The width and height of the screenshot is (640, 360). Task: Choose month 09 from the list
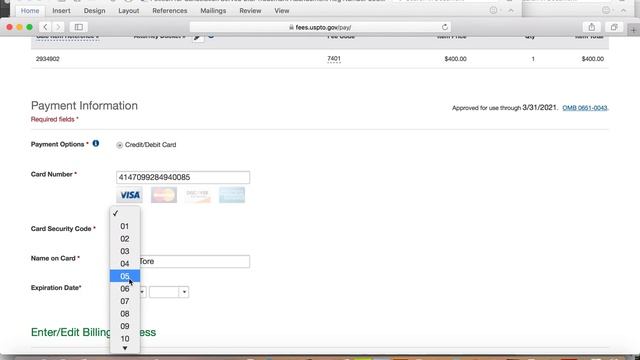(x=125, y=326)
